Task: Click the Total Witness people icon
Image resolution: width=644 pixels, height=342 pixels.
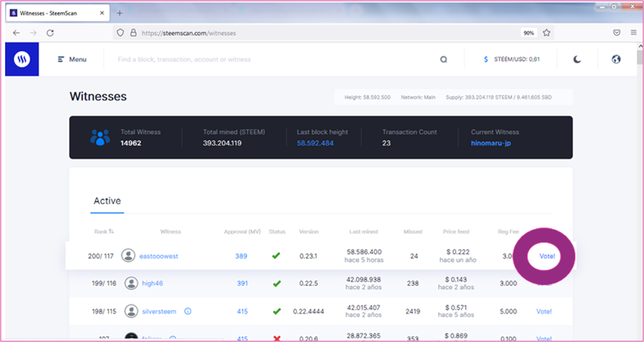Action: click(x=100, y=137)
